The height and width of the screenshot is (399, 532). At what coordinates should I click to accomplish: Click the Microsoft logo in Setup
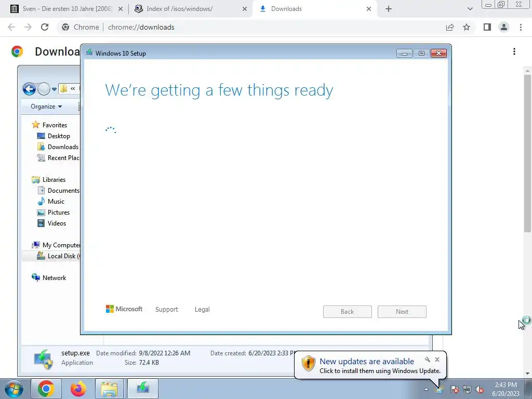124,309
